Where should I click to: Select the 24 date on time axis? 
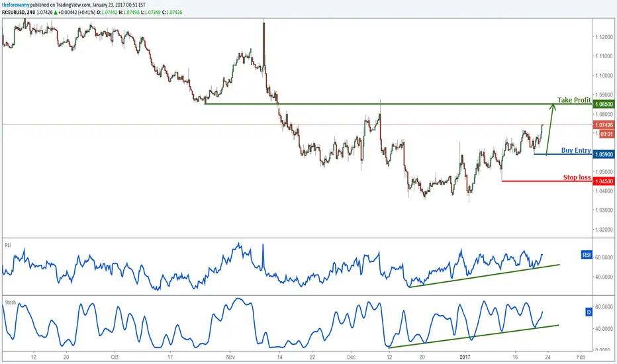click(547, 357)
